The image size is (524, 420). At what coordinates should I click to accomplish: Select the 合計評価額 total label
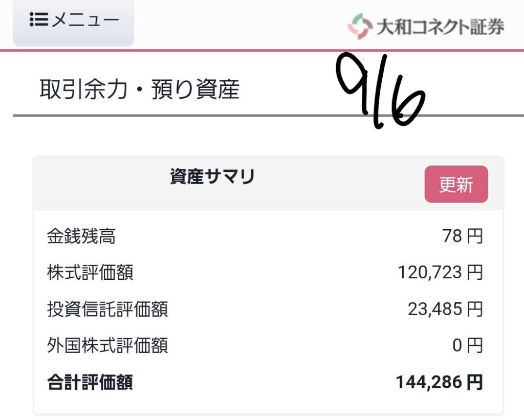tap(90, 382)
